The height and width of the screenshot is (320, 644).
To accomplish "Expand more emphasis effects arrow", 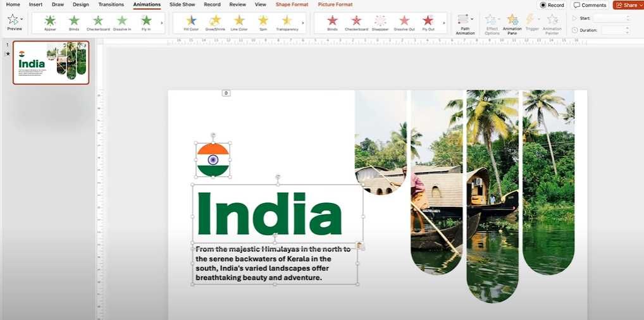I will [302, 23].
